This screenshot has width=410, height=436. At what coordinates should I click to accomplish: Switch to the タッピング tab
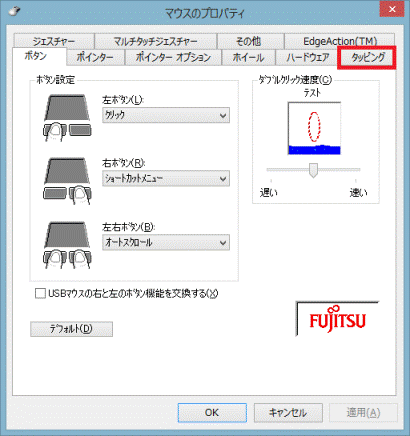coord(367,57)
